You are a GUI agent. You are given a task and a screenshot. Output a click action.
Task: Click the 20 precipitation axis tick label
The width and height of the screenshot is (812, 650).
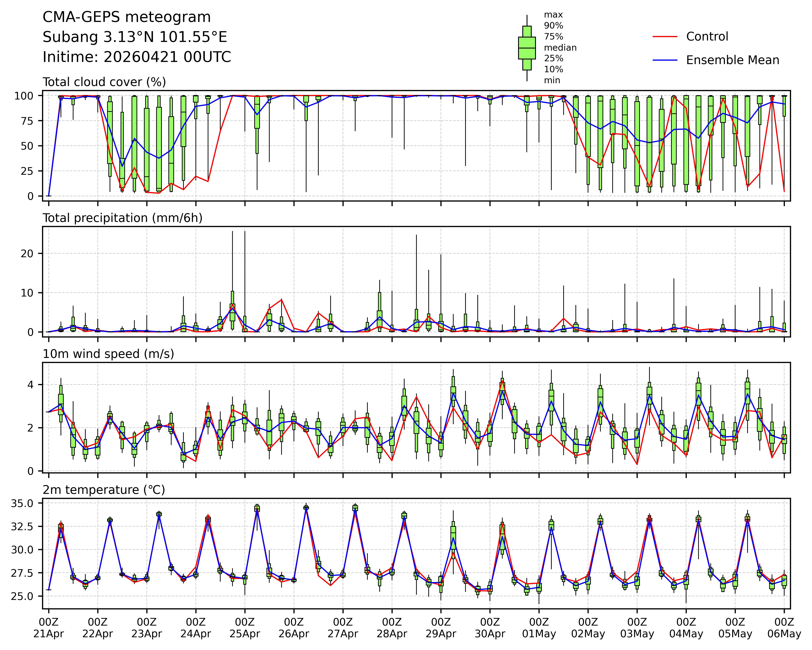[x=27, y=253]
